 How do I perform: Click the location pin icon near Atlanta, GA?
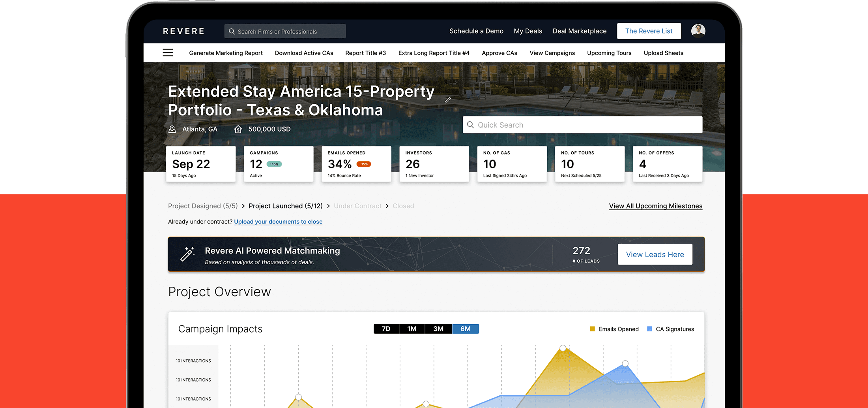click(x=172, y=129)
